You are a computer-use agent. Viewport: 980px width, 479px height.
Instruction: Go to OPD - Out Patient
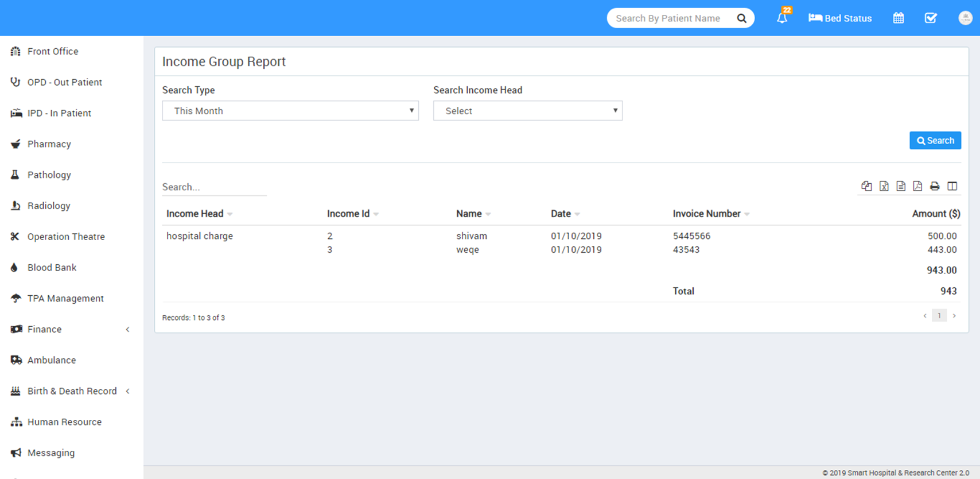(64, 82)
